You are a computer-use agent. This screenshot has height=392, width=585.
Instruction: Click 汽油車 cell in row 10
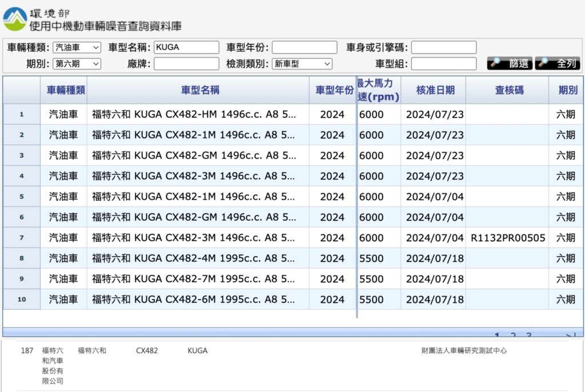point(63,299)
